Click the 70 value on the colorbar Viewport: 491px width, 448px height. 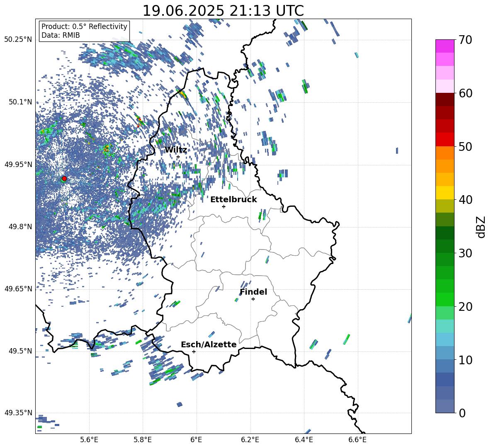coord(465,40)
